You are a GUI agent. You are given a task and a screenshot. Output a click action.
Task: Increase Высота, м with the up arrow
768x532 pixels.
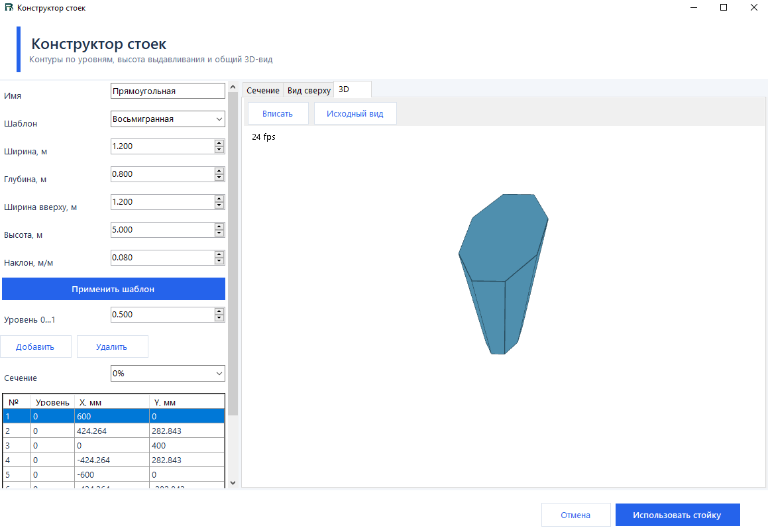point(219,227)
